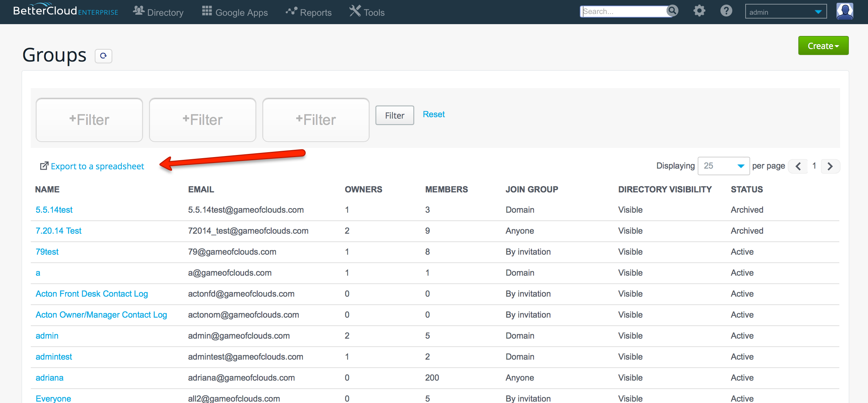Screen dimensions: 868x403
Task: Open the 79test group
Action: coord(47,252)
